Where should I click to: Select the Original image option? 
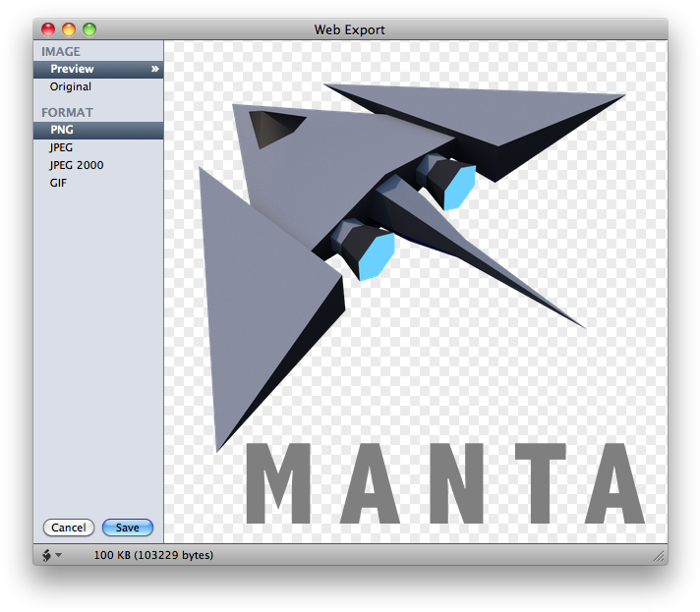[x=98, y=86]
